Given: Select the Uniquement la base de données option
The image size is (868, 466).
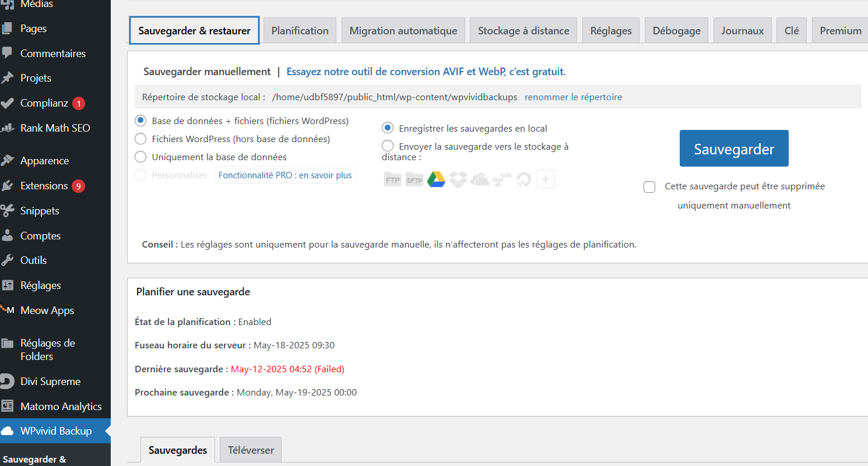Looking at the screenshot, I should click(x=140, y=156).
